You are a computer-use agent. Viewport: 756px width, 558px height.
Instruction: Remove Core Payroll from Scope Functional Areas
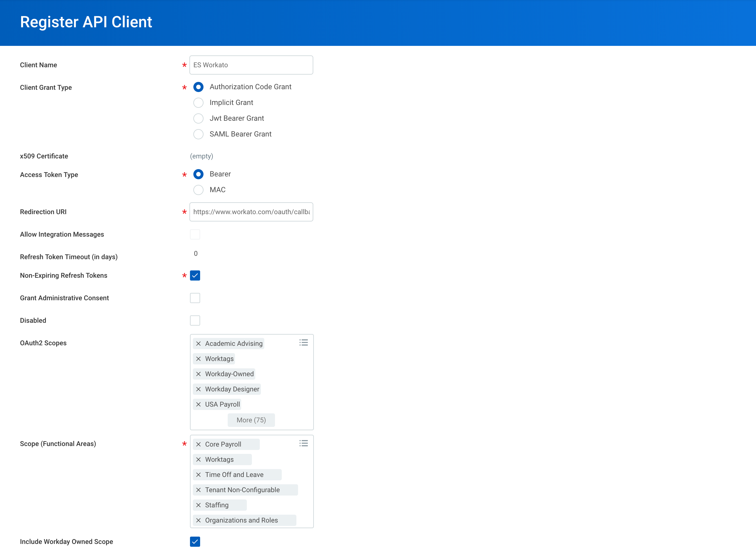(x=199, y=443)
